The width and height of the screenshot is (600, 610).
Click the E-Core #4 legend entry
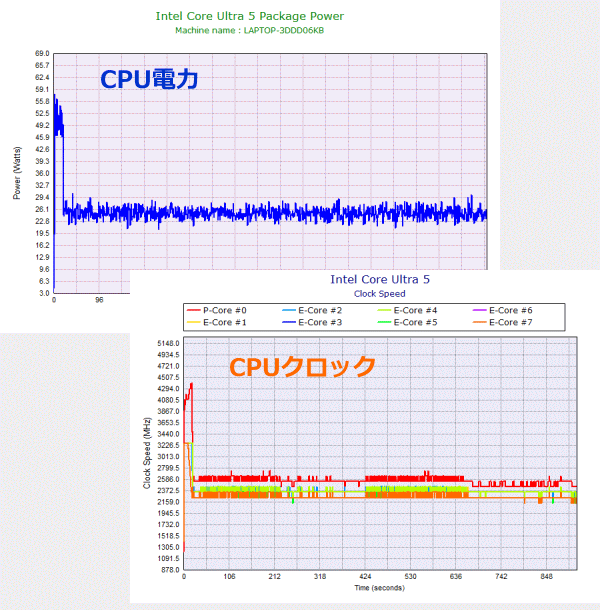click(407, 310)
